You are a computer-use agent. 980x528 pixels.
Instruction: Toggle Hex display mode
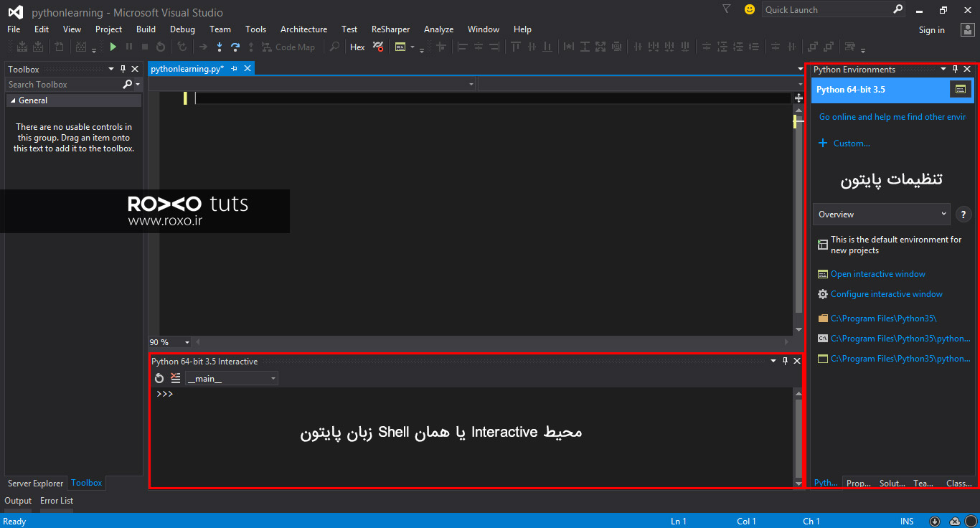[357, 47]
